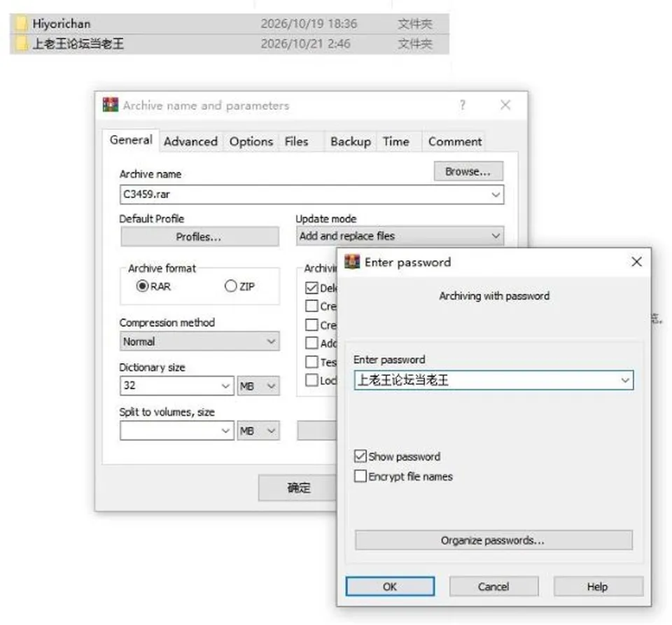Uncheck the first archiving option starting with Del
Viewport: 672px width, 625px height.
point(311,288)
